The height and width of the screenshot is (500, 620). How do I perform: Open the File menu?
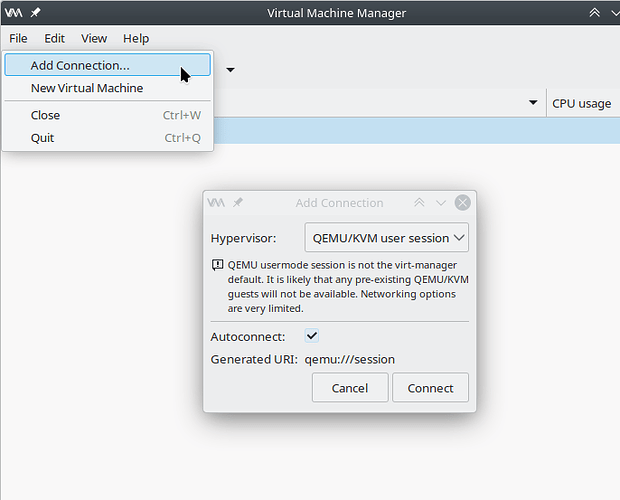18,38
